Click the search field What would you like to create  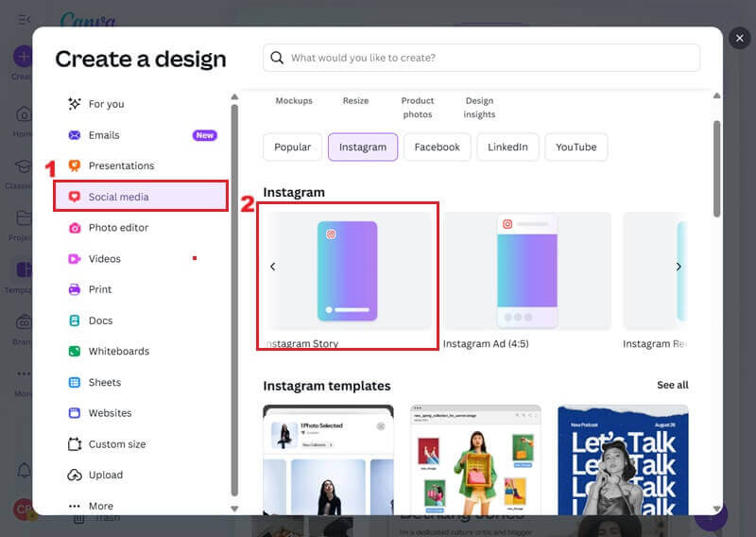point(481,58)
